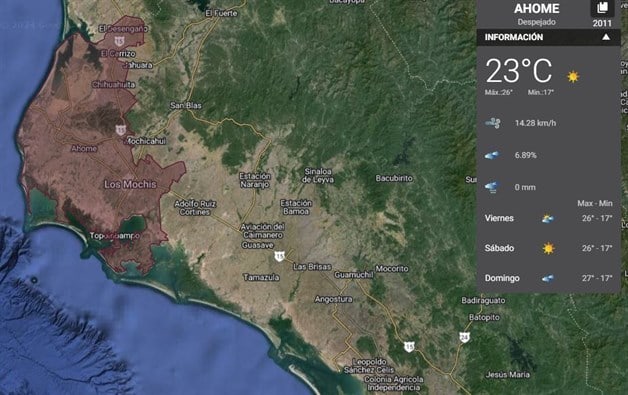Click the San Blas map label
Viewport: 628px width, 395px height.
pyautogui.click(x=186, y=105)
